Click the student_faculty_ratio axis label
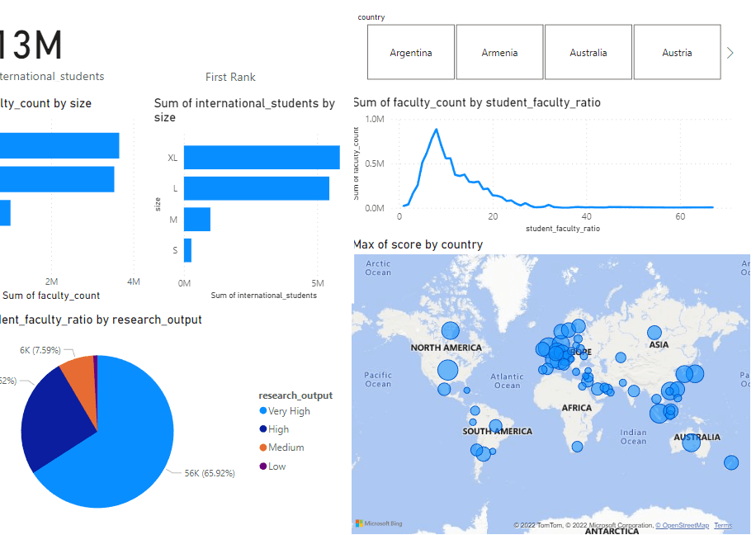The image size is (756, 535). pyautogui.click(x=563, y=228)
